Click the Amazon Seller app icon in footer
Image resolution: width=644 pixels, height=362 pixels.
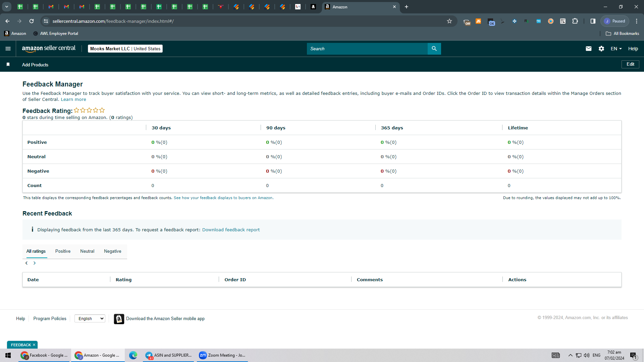[119, 319]
